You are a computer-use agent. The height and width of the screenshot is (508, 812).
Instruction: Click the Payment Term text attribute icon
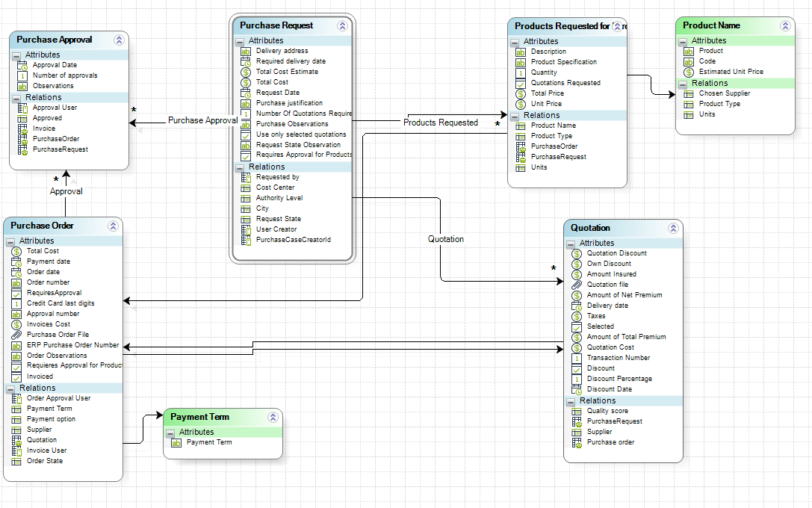pyautogui.click(x=176, y=443)
